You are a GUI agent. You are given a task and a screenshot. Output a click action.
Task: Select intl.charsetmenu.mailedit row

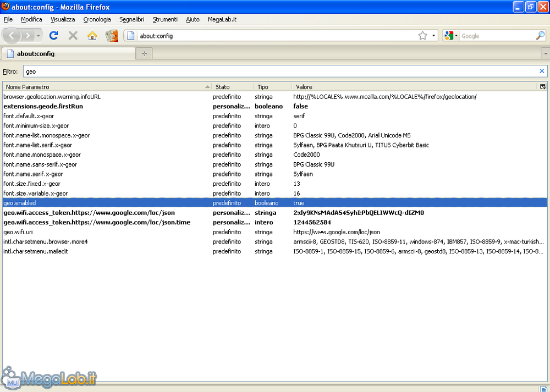[275, 251]
